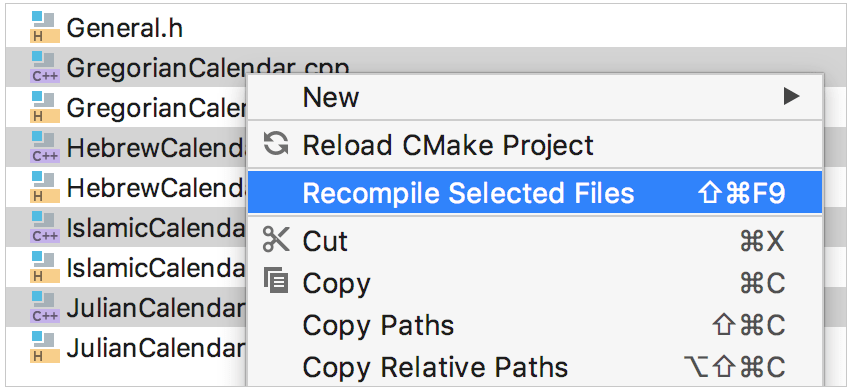Screen dimensions: 852x391
Task: Select the IslamicCalendar header file row
Action: coord(127,268)
